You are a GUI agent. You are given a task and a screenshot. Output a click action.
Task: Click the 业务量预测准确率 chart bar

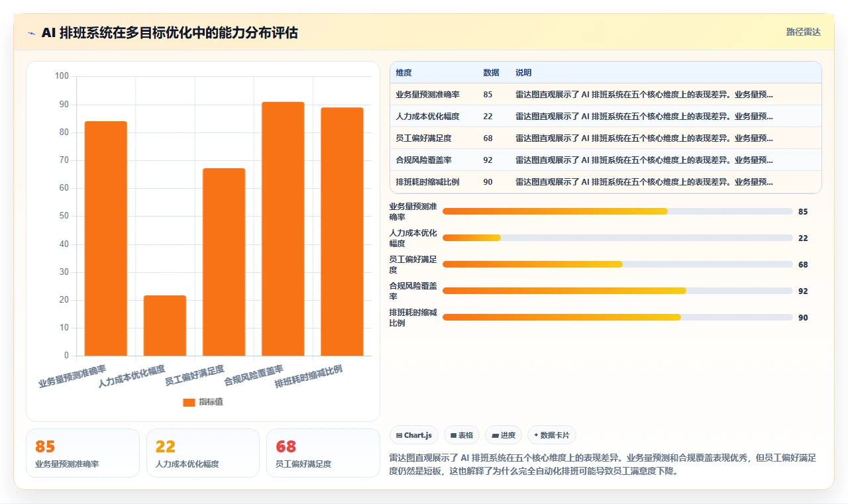click(x=106, y=238)
